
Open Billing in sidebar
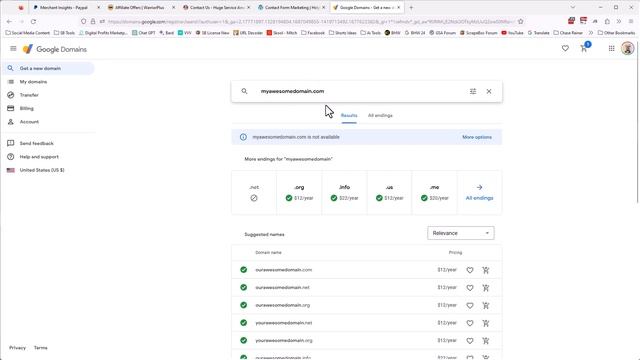point(27,109)
